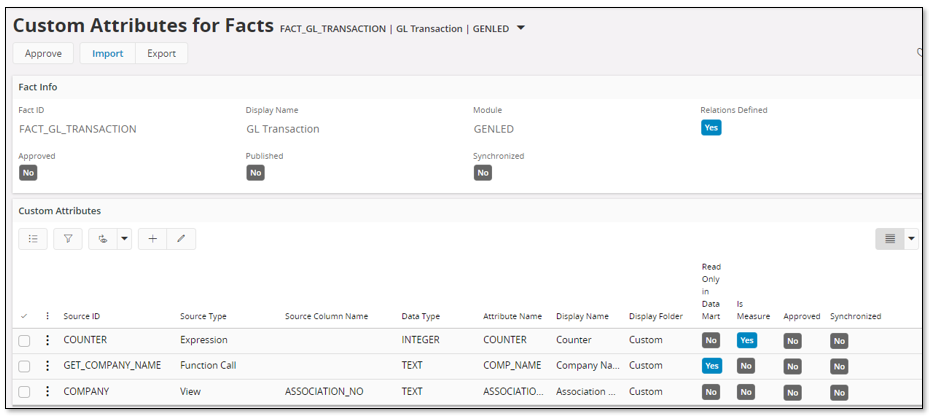Click the Export button

162,53
